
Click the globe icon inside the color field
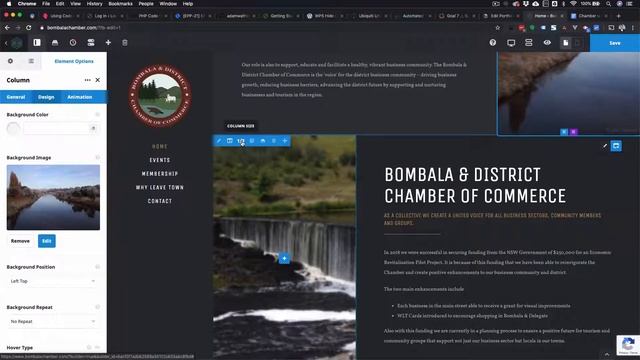point(93,129)
